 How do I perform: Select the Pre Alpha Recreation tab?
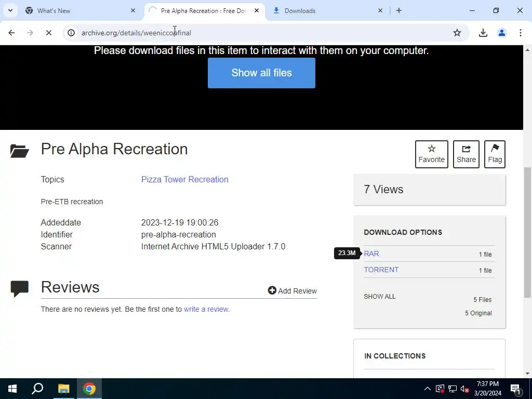pyautogui.click(x=204, y=10)
